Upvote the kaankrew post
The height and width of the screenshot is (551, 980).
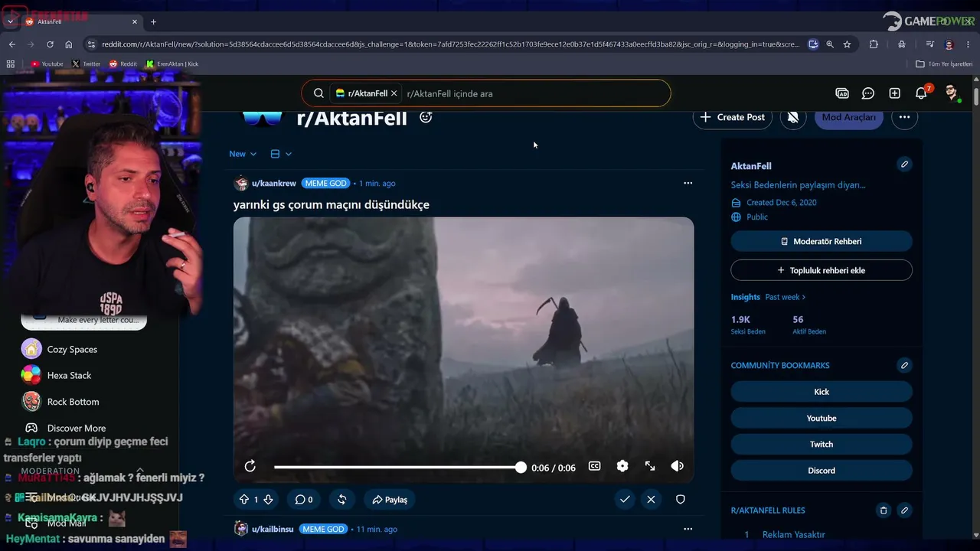tap(244, 500)
